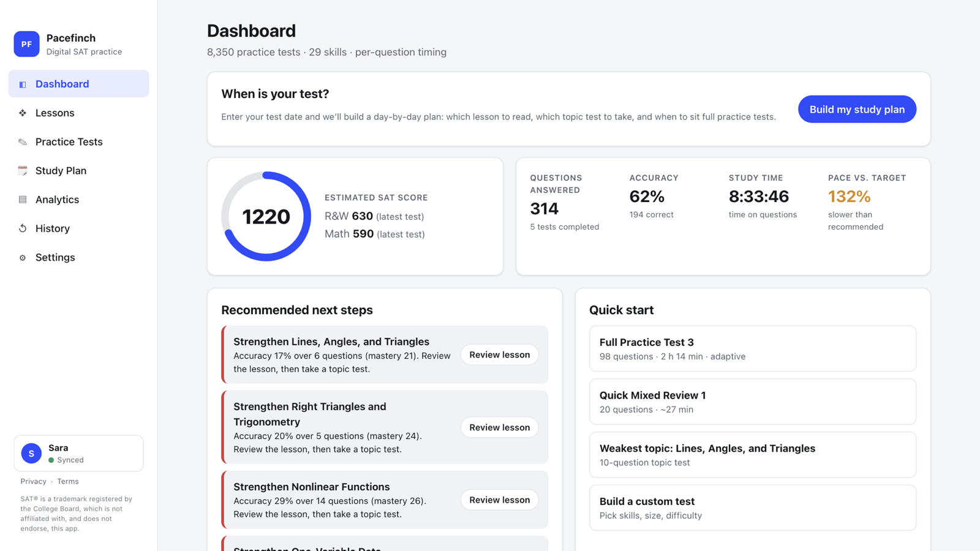Click the 62% accuracy value
Image resolution: width=980 pixels, height=551 pixels.
click(647, 197)
